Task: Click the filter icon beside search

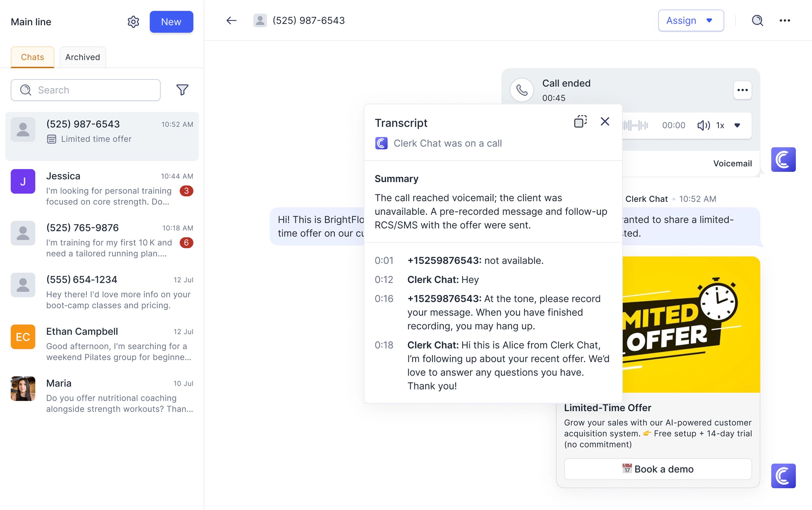Action: pyautogui.click(x=182, y=90)
